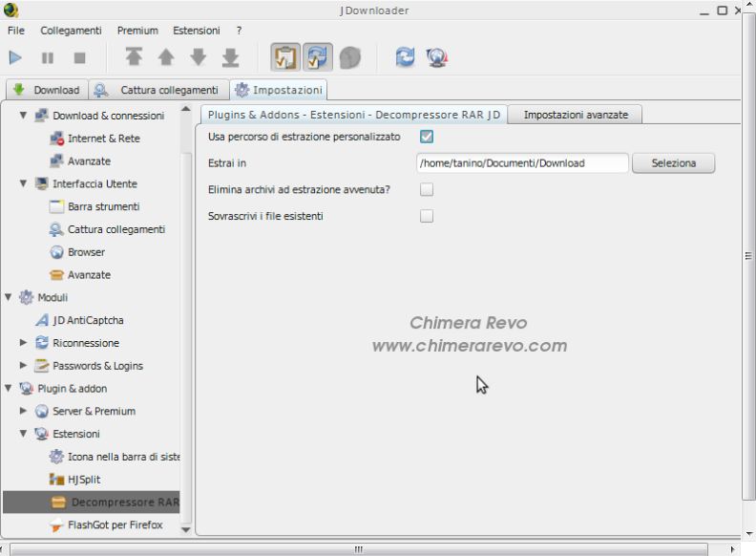Screen dimensions: 756x556
Task: Move selection to bottom arrow icon
Action: [x=230, y=57]
